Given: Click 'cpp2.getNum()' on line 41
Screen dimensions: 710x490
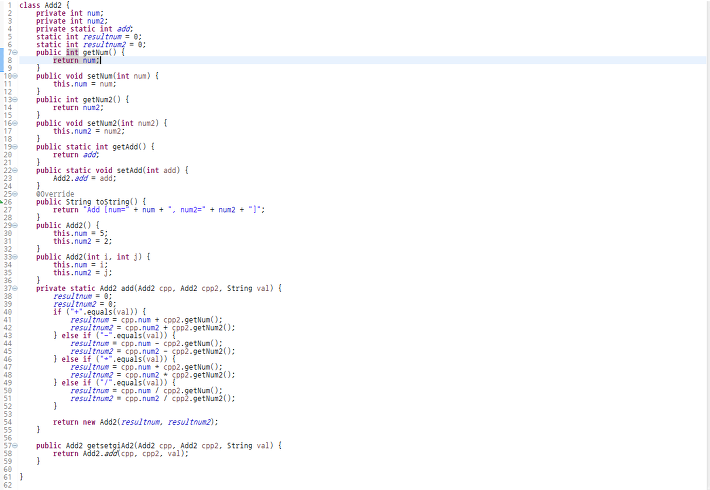Looking at the screenshot, I should point(191,320).
